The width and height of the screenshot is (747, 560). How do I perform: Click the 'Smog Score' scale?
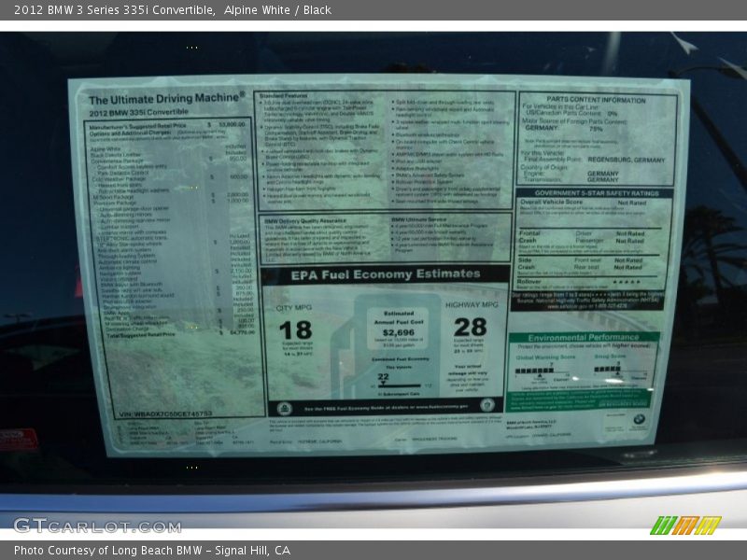618,367
